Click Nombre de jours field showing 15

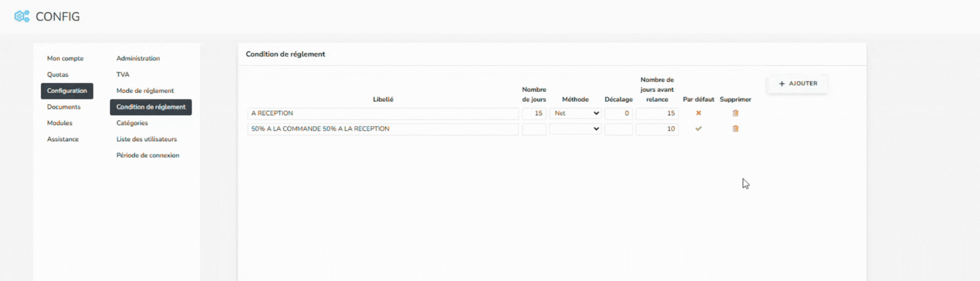534,113
